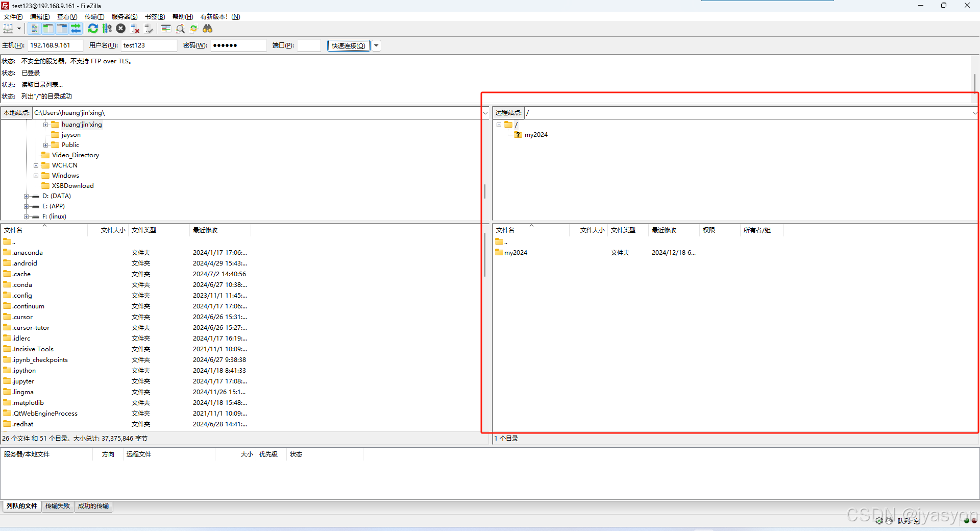Open the Site Manager

click(9, 29)
